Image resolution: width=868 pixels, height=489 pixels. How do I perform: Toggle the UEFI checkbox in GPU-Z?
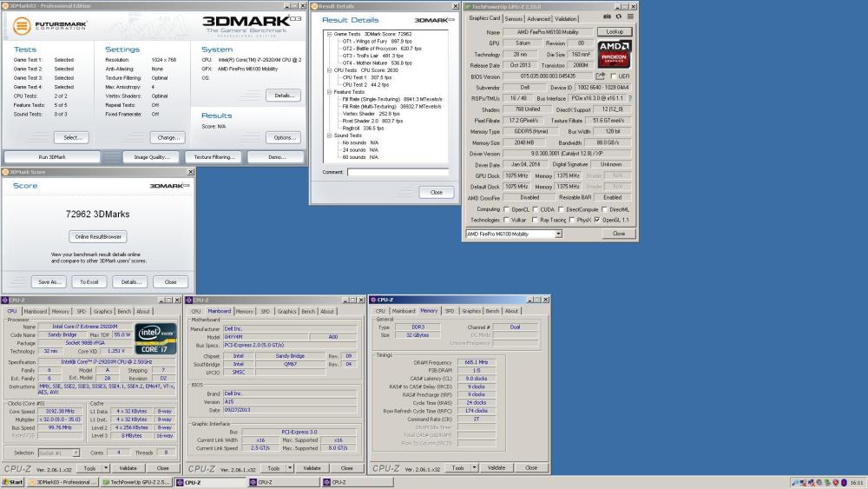(613, 76)
